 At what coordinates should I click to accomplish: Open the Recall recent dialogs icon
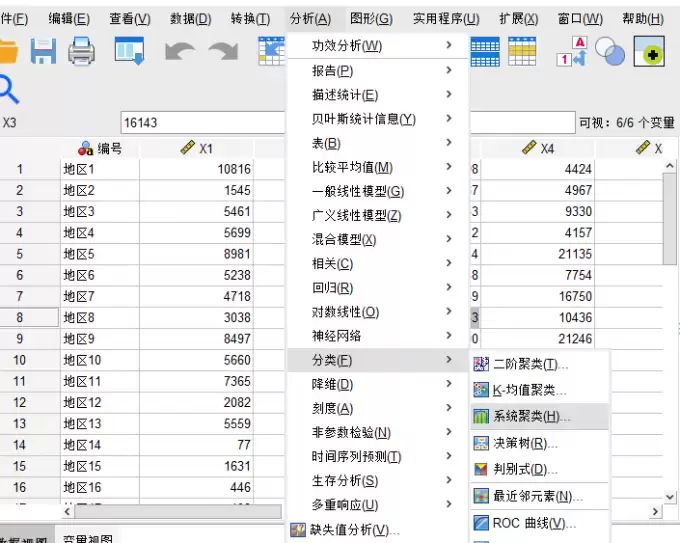[129, 51]
